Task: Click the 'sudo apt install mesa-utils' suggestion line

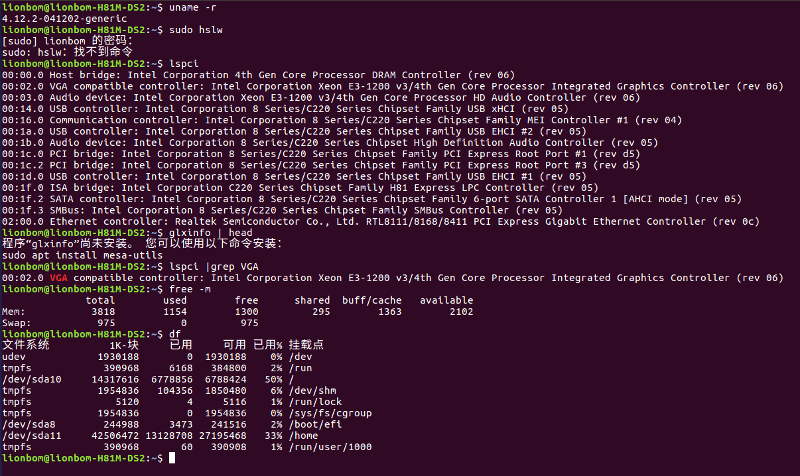Action: pyautogui.click(x=82, y=256)
